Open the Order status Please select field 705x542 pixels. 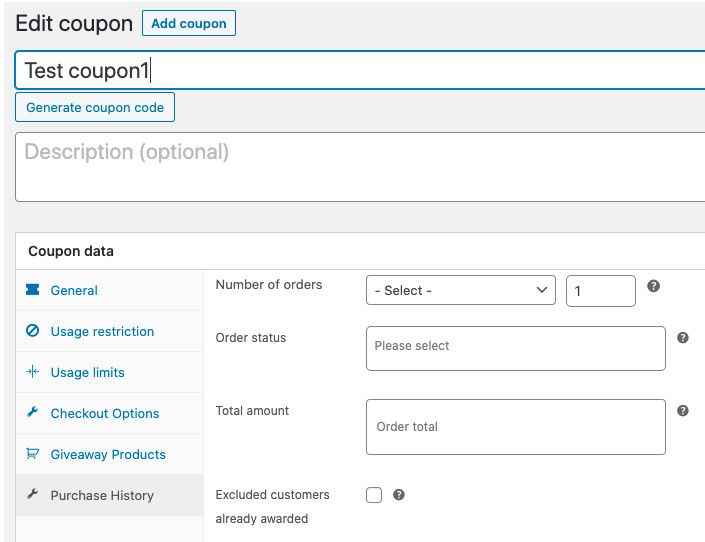[515, 347]
